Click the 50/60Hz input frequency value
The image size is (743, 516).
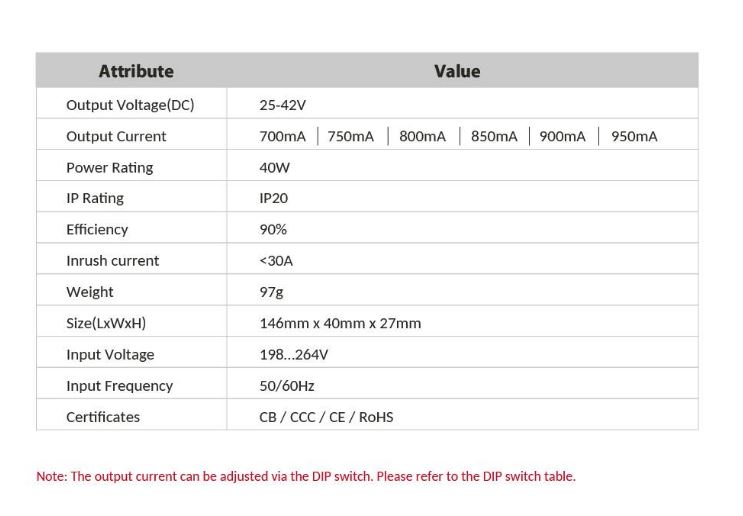(x=287, y=385)
